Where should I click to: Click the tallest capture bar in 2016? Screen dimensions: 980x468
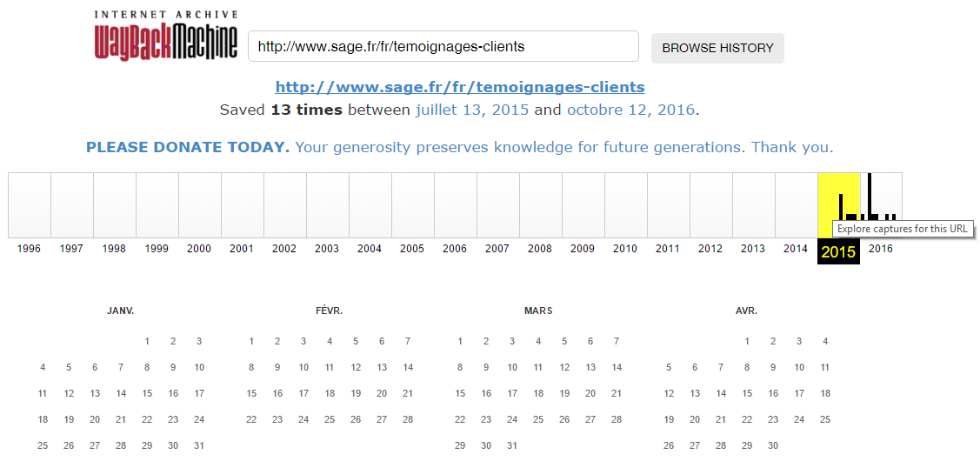click(x=870, y=197)
